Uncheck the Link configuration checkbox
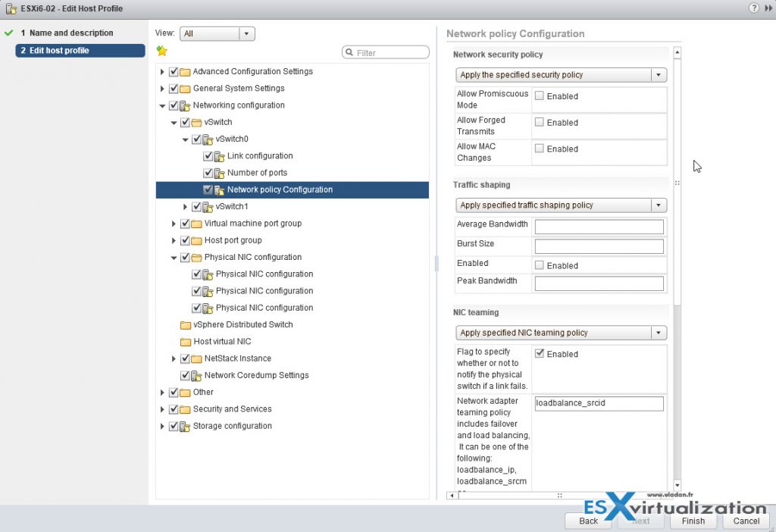 (x=208, y=156)
